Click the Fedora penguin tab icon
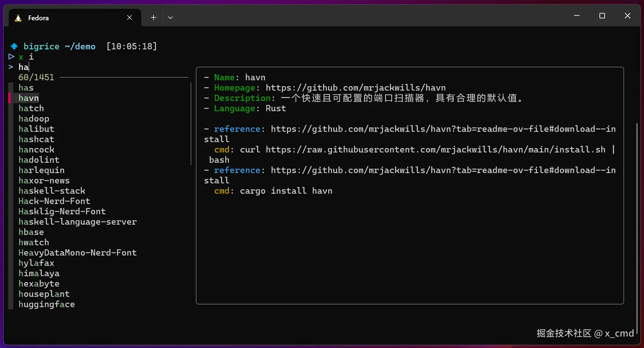 (x=18, y=18)
